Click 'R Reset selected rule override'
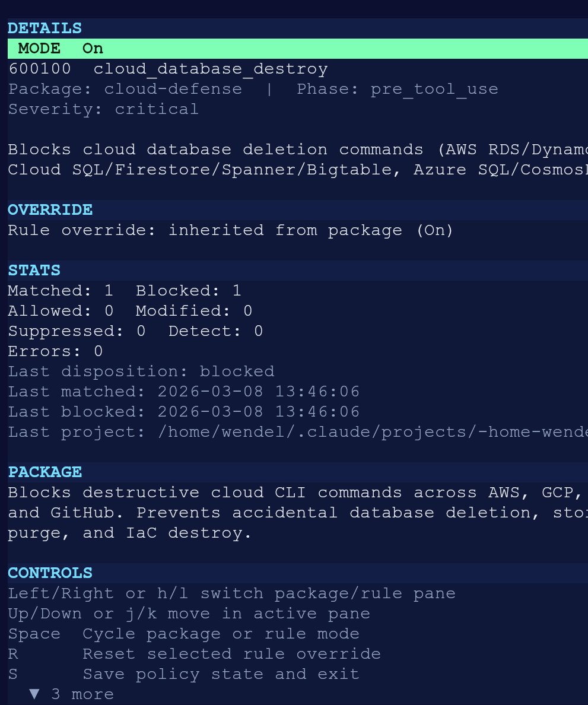Screen dimensions: 588x705 click(194, 654)
